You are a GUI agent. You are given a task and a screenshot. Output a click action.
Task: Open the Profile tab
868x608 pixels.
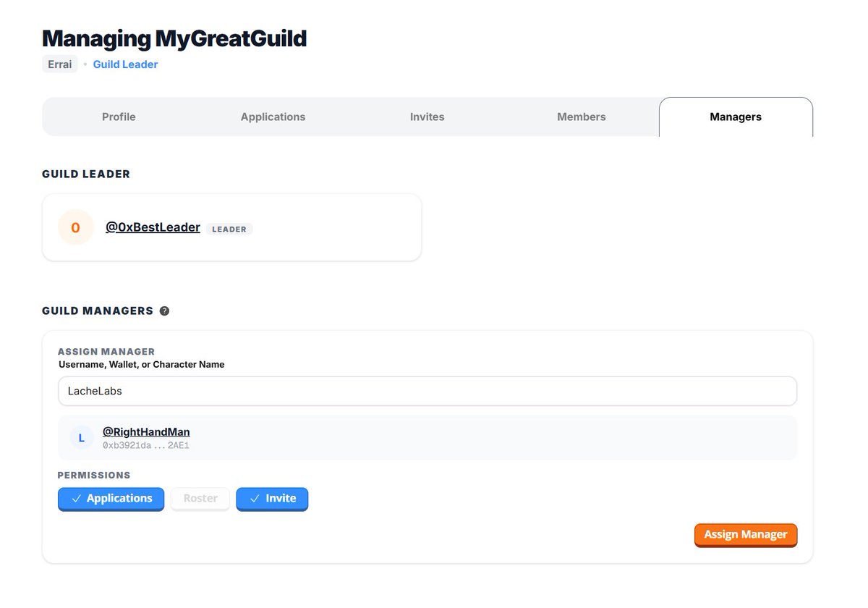119,117
